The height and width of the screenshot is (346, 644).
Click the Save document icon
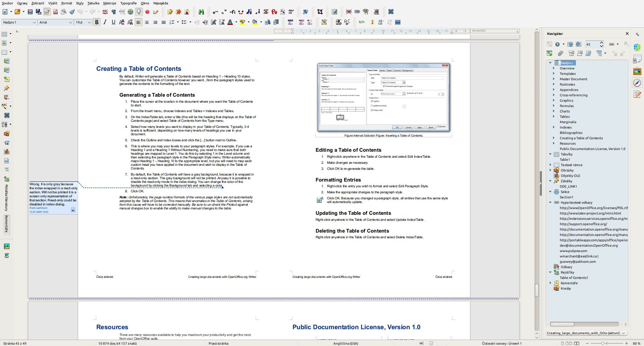[x=30, y=12]
